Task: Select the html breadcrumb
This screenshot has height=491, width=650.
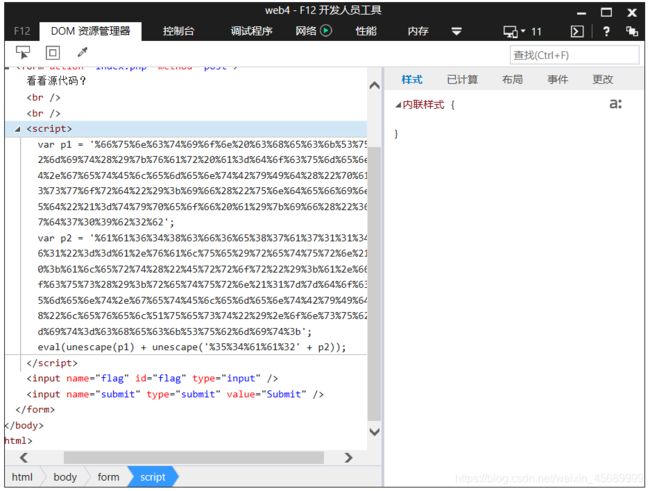Action: tap(22, 477)
